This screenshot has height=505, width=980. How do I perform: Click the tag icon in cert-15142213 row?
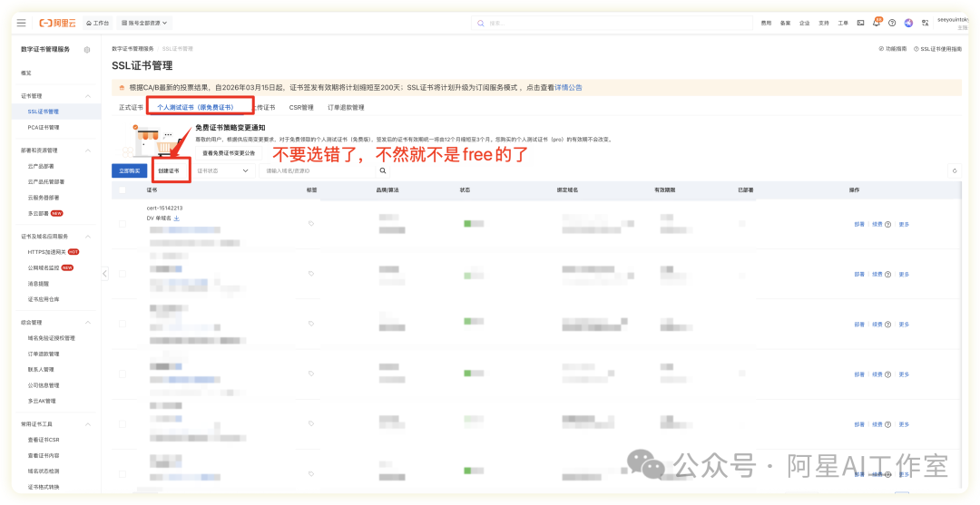[311, 223]
